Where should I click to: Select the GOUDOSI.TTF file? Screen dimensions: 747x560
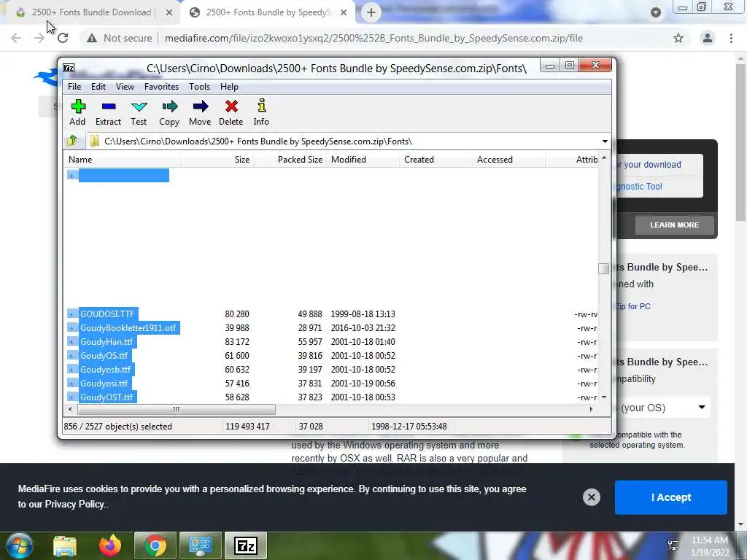107,314
